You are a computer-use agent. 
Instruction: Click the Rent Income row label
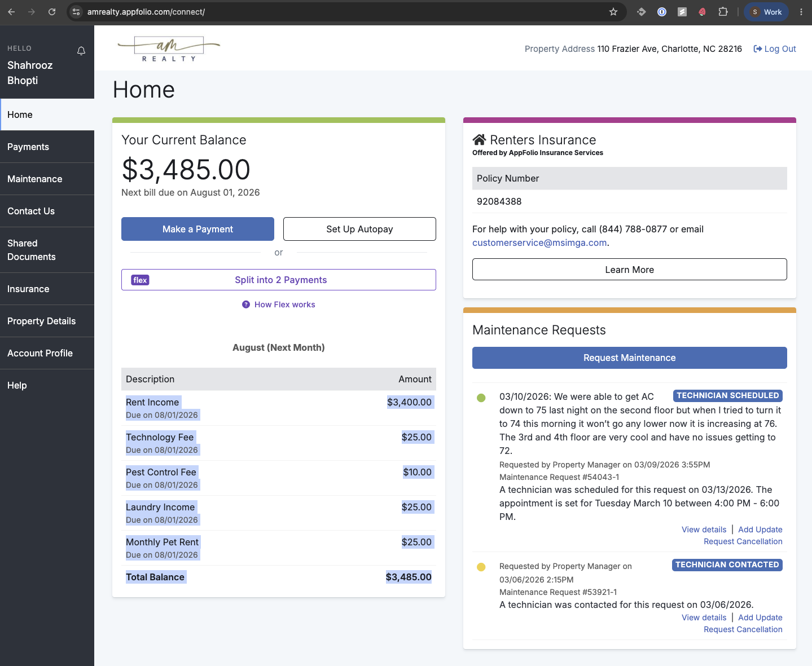[152, 402]
